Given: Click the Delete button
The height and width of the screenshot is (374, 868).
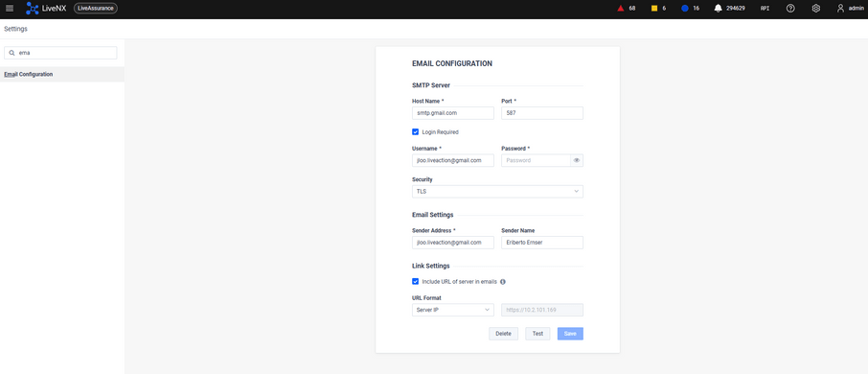Looking at the screenshot, I should pos(503,334).
